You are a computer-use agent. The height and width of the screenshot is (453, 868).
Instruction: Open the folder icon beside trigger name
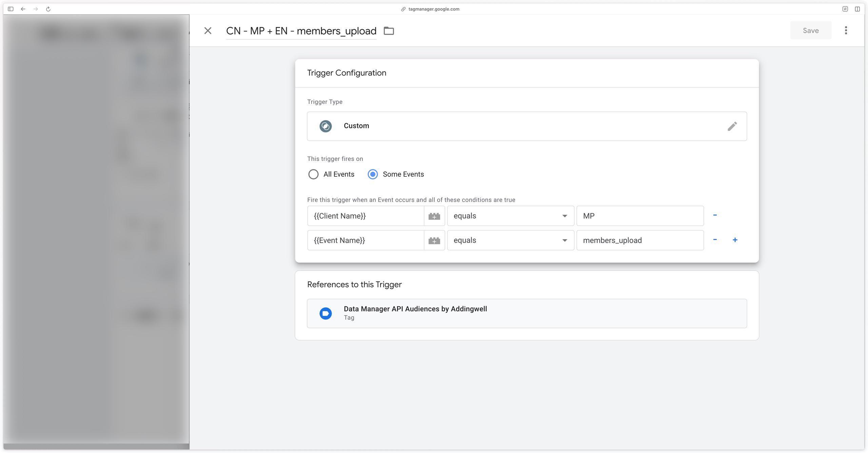(389, 31)
